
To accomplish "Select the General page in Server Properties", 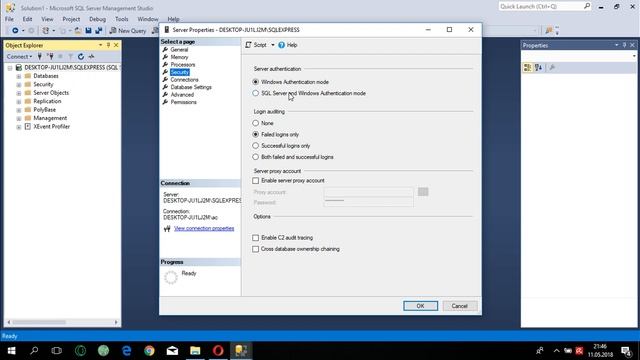I will click(179, 49).
